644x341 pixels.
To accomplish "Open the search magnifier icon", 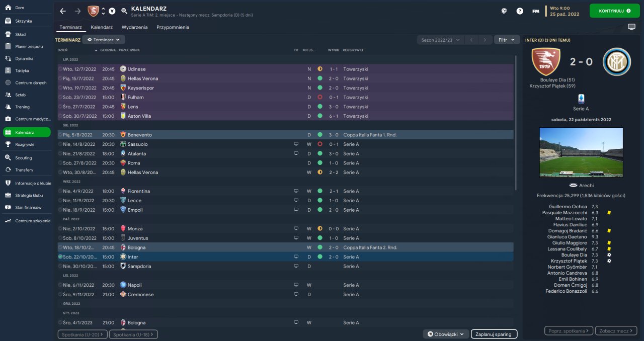I will 124,11.
